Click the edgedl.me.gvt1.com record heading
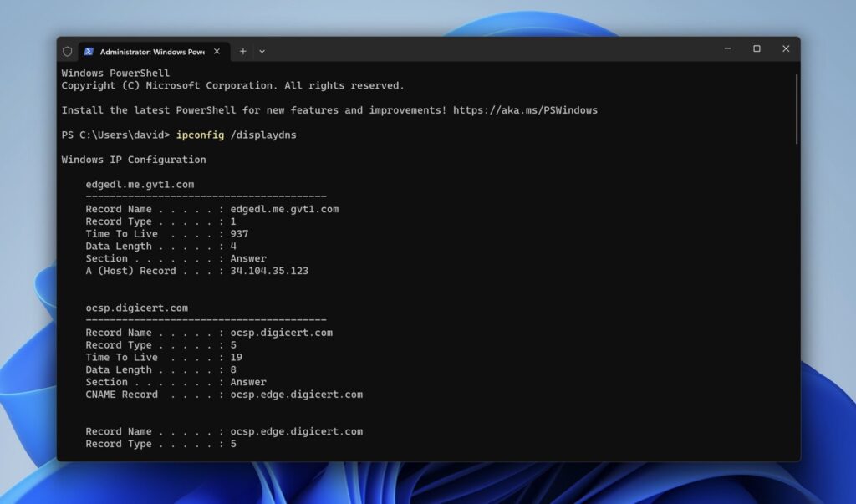 point(139,184)
